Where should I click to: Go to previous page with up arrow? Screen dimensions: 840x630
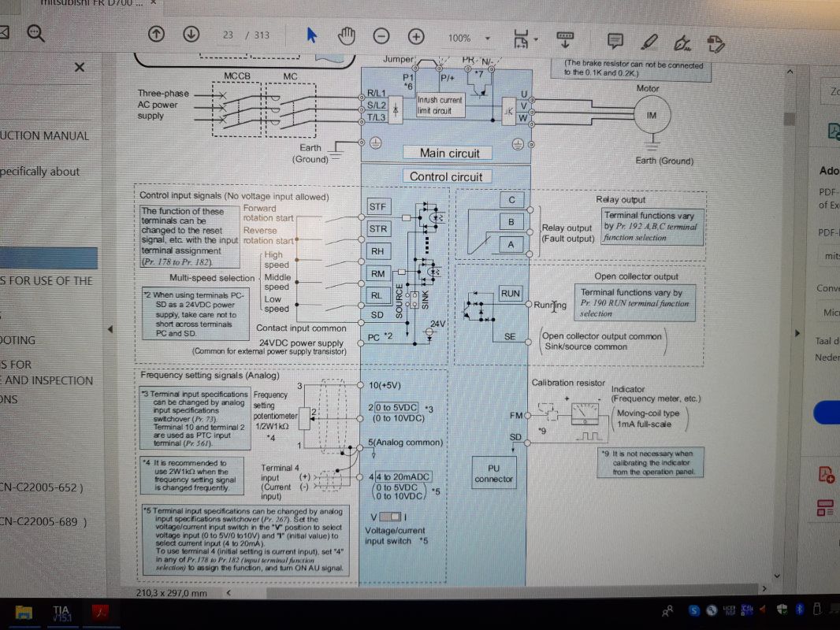tap(156, 35)
